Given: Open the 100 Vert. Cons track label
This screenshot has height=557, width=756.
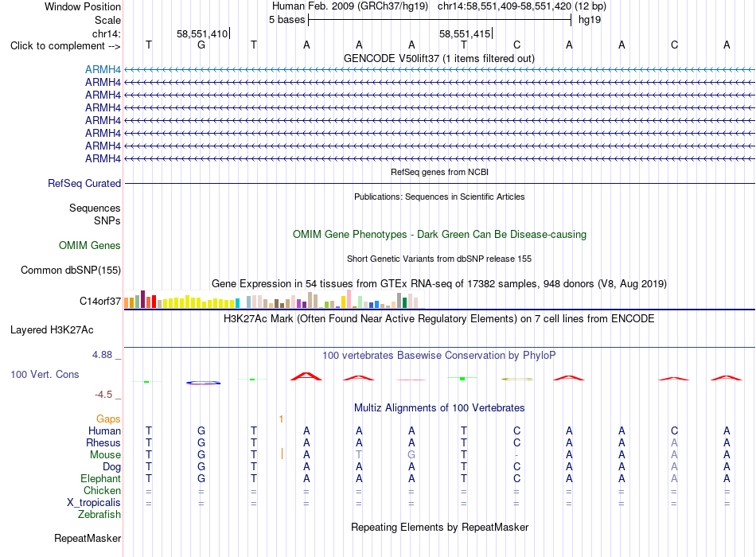Looking at the screenshot, I should [45, 374].
